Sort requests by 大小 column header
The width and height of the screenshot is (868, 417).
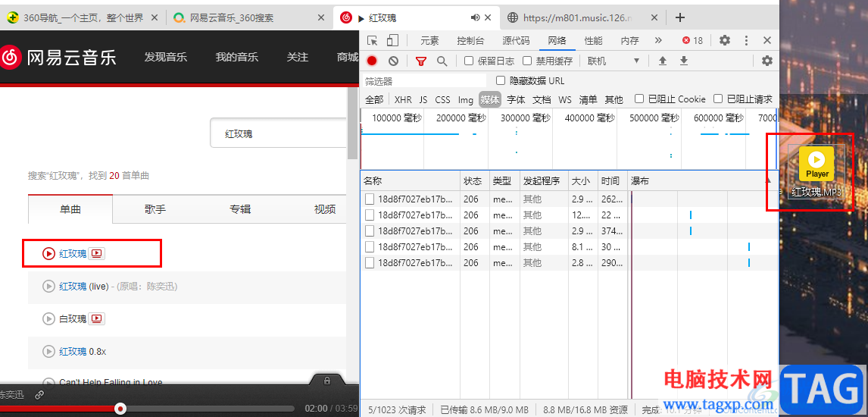(583, 181)
